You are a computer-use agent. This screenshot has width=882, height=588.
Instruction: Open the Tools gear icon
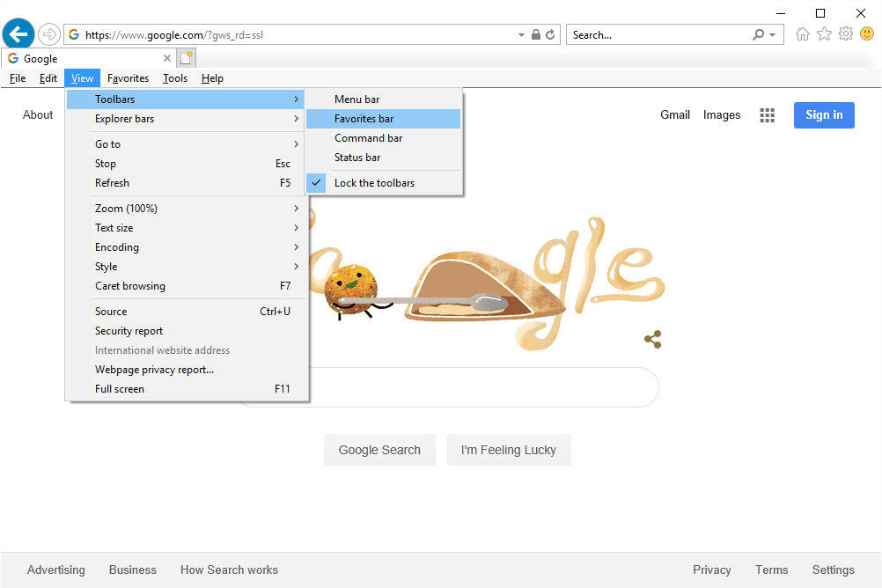pyautogui.click(x=846, y=34)
